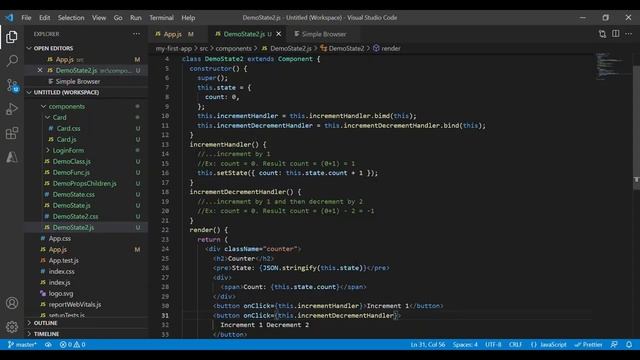Image resolution: width=640 pixels, height=360 pixels.
Task: Open Run and Debug view
Action: tap(12, 109)
